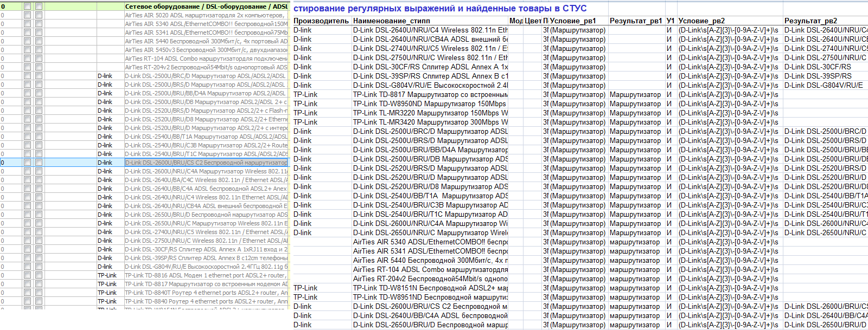The height and width of the screenshot is (330, 868).
Task: Select 'D-Link DSL-2740U/NRU/C5 Wireless' name in right table
Action: pos(430,48)
